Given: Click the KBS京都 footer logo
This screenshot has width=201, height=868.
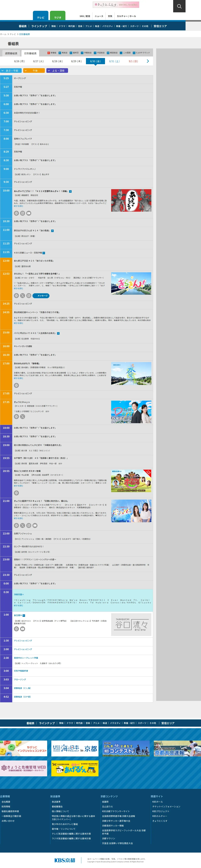Looking at the screenshot, I should pyautogui.click(x=65, y=860).
